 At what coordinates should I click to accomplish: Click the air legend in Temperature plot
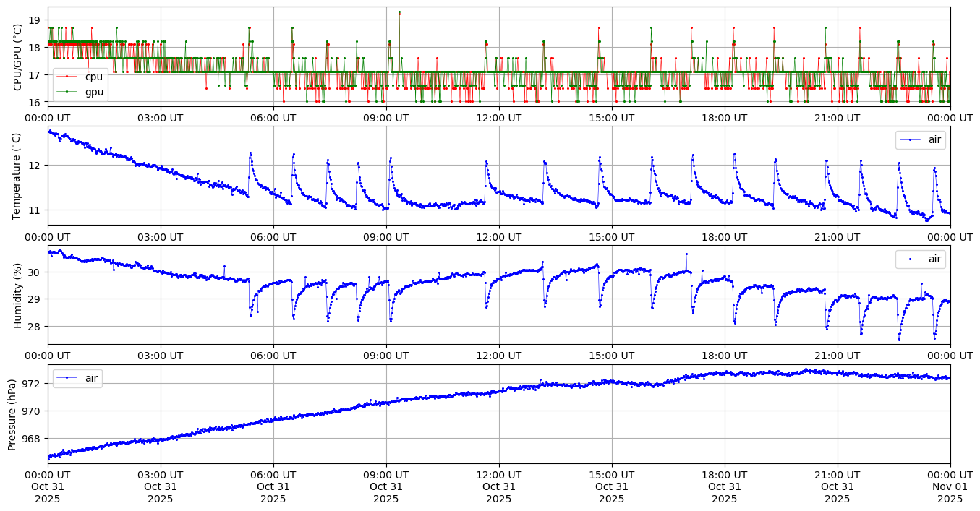tap(920, 140)
